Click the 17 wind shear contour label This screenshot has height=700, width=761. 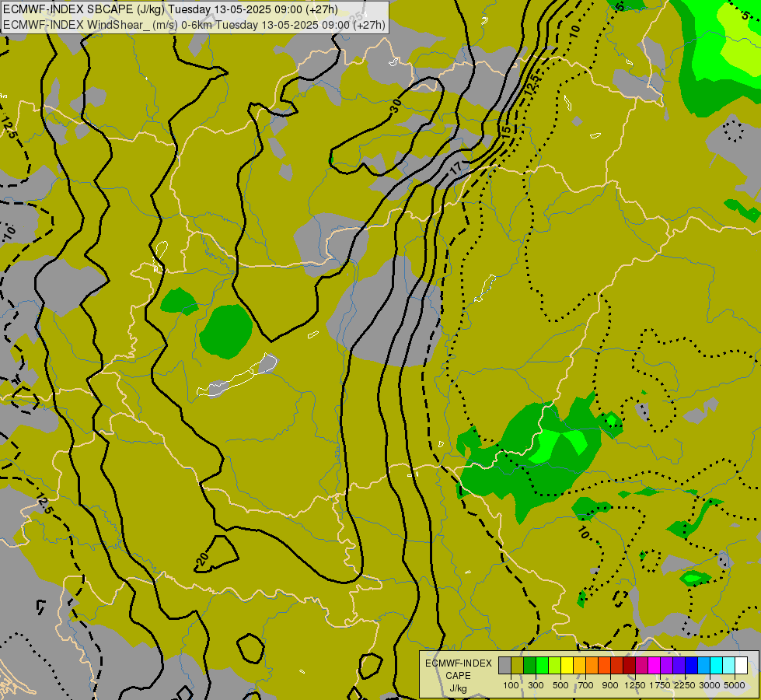pos(456,168)
